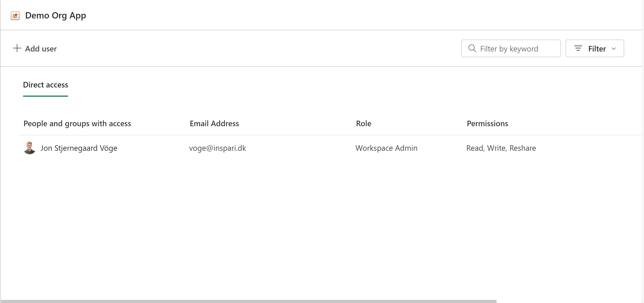Screen dimensions: 644x303
Task: Click People and groups with access header
Action: pos(77,124)
